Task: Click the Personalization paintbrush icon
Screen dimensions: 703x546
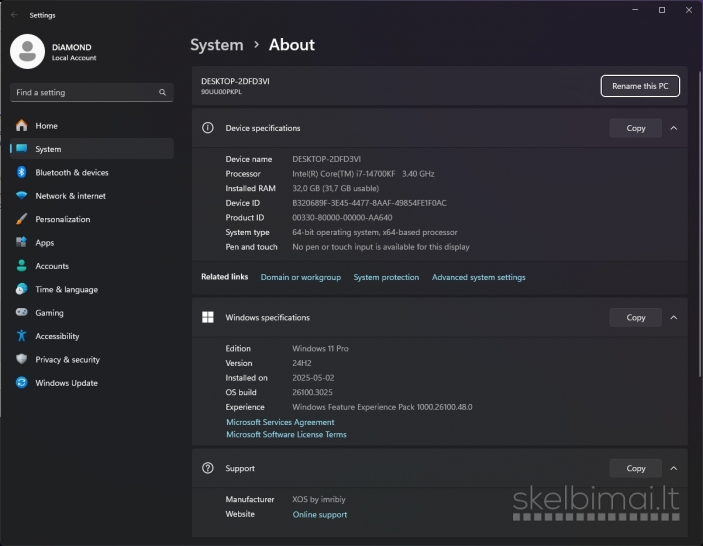Action: coord(22,219)
